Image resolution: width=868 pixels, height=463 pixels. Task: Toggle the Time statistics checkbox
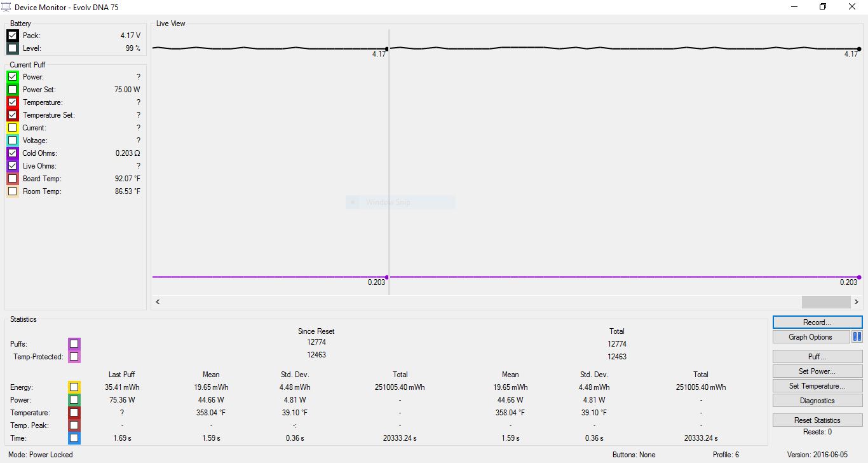tap(74, 438)
